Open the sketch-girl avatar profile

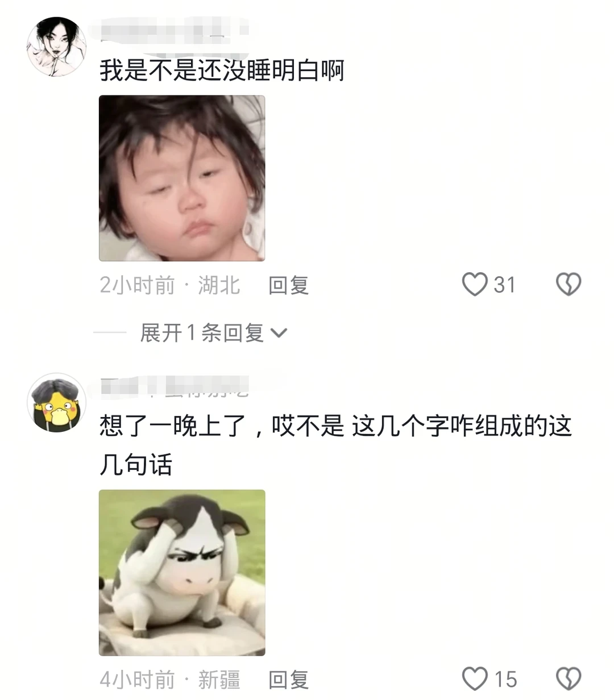[56, 47]
